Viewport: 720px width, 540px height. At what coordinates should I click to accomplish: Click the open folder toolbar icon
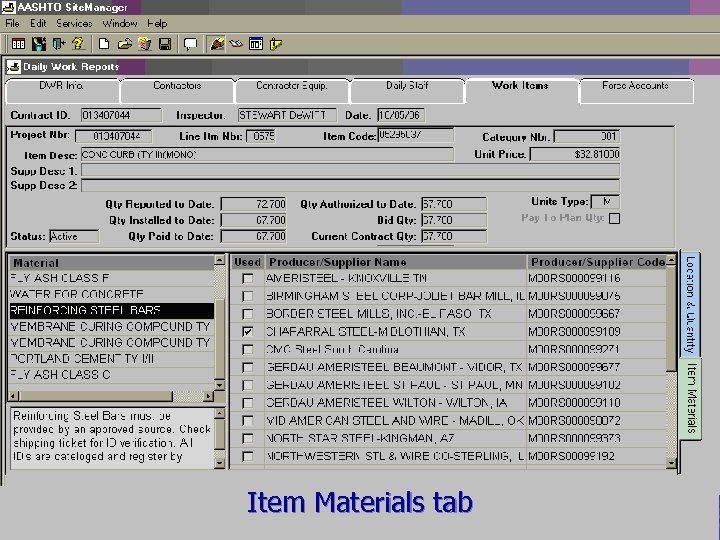click(124, 44)
